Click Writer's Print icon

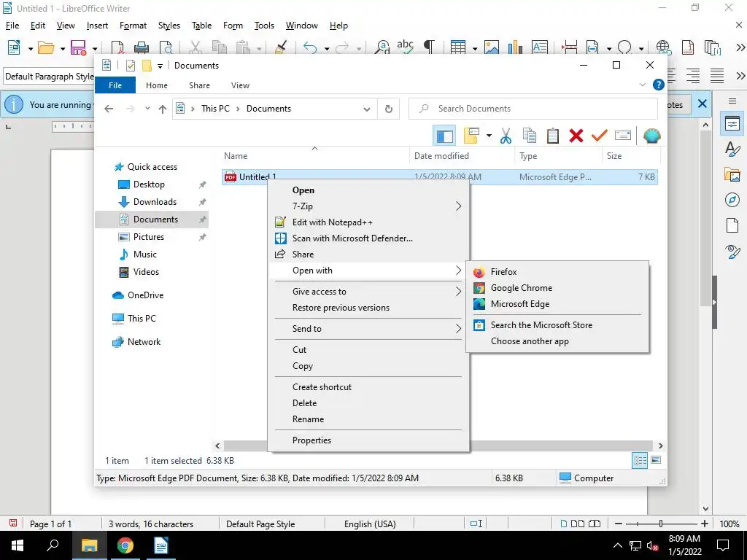[141, 47]
